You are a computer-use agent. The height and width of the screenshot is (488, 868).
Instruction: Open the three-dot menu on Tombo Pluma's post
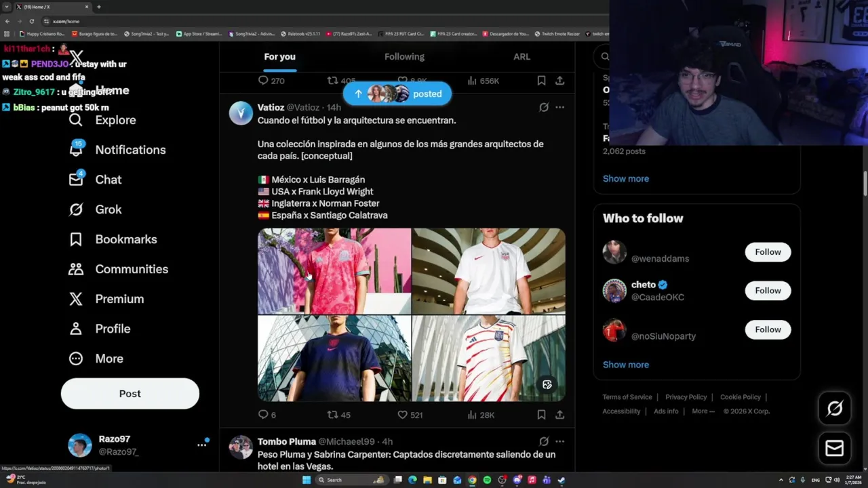pos(559,441)
